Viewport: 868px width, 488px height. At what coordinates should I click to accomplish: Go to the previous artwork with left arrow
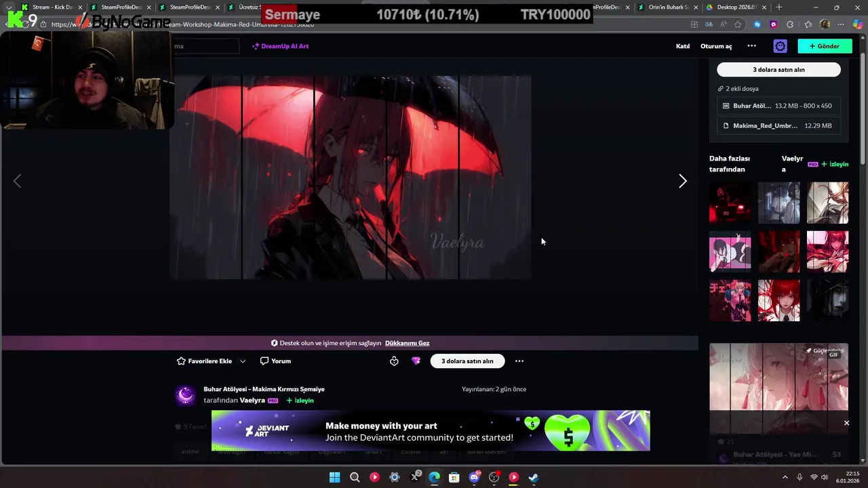18,181
